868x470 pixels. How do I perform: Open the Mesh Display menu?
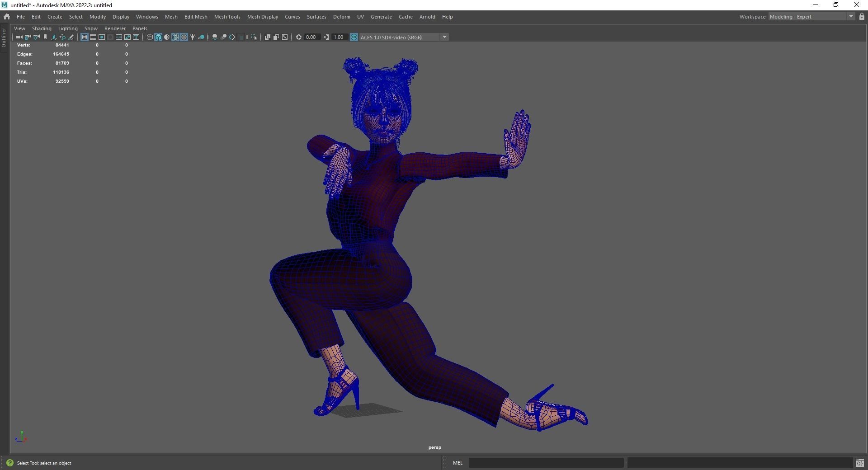point(262,17)
